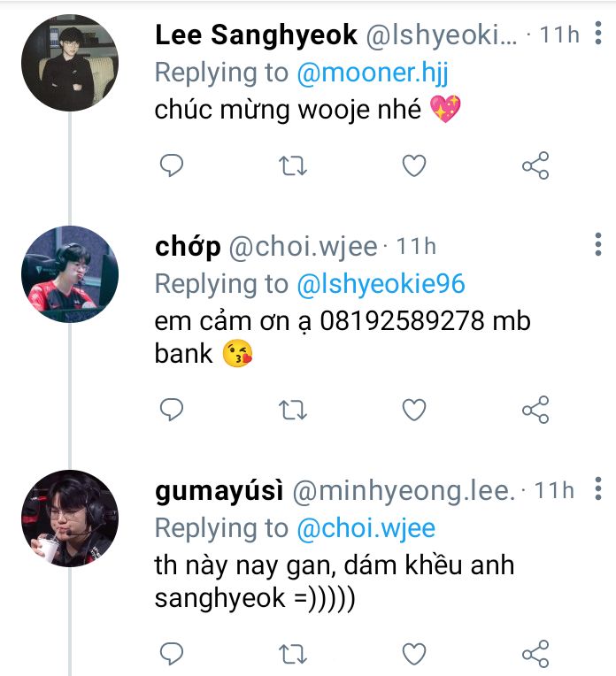Open the @lshyeokie96 mention link
616x676 pixels.
381,284
